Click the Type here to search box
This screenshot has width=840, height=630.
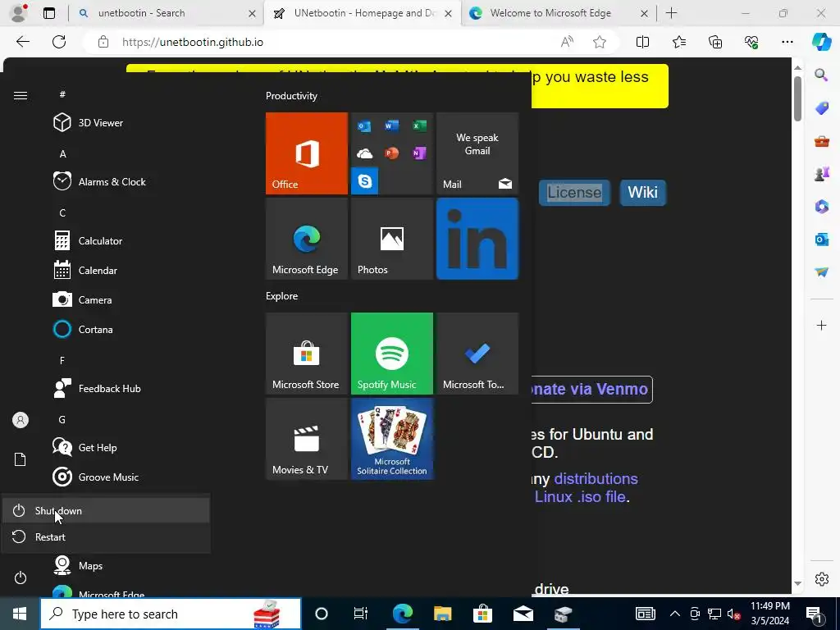(171, 614)
